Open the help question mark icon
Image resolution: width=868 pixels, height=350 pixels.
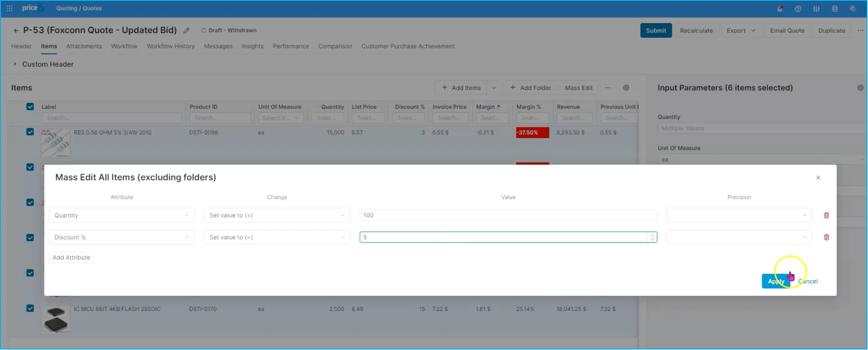(798, 9)
